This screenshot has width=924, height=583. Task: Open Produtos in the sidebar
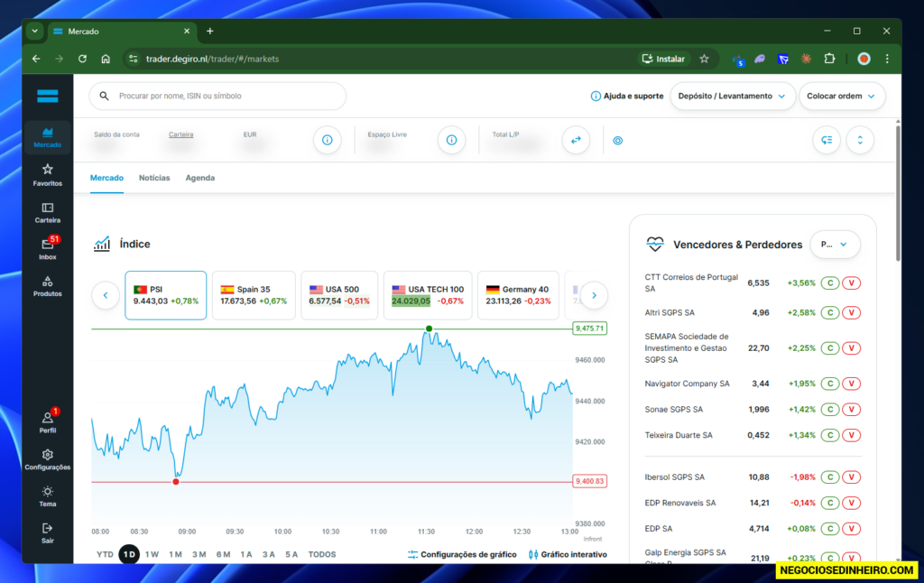point(47,286)
